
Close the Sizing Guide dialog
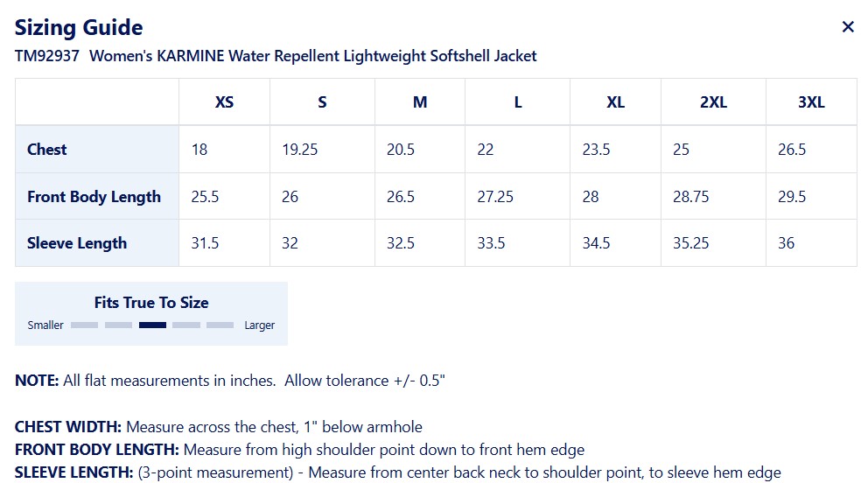(x=847, y=27)
